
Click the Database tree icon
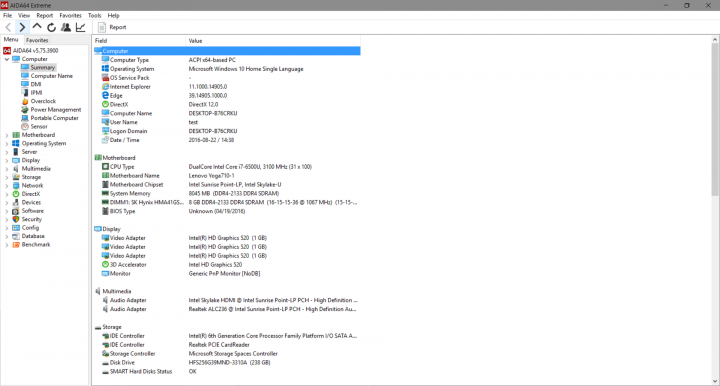click(x=16, y=236)
